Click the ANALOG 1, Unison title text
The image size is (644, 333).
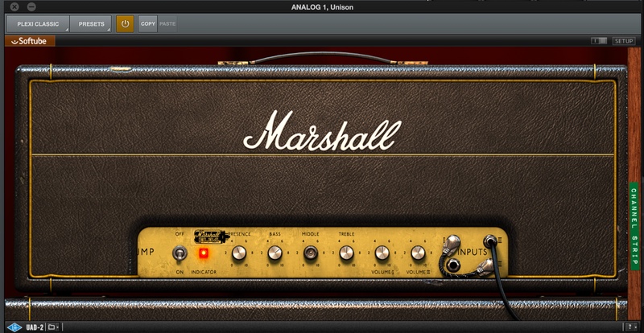322,7
